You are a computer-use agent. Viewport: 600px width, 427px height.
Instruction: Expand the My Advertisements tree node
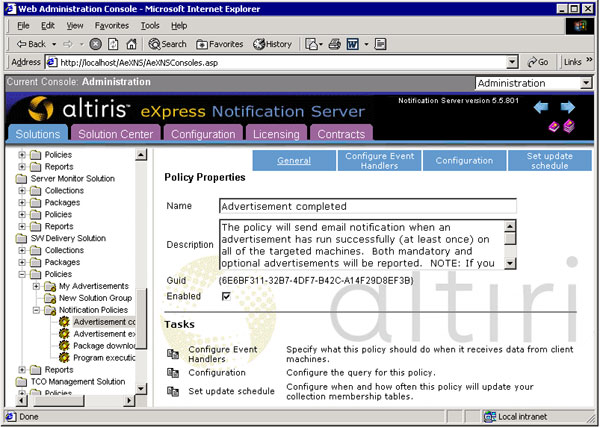(37, 286)
